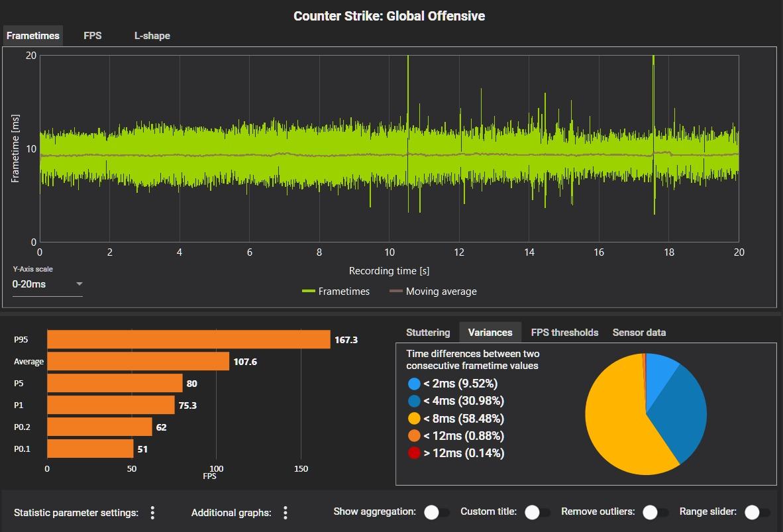
Task: Click the Frametime [ms] axis label
Action: tap(15, 148)
